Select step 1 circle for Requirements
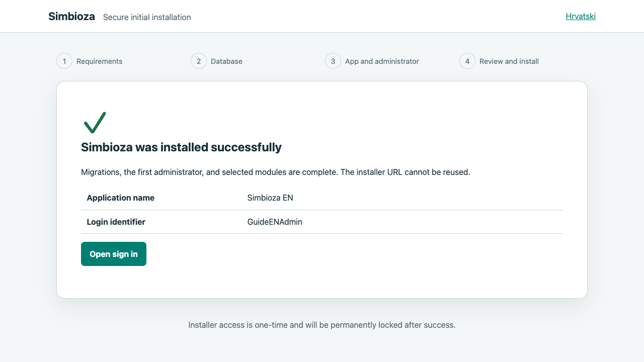 [64, 61]
